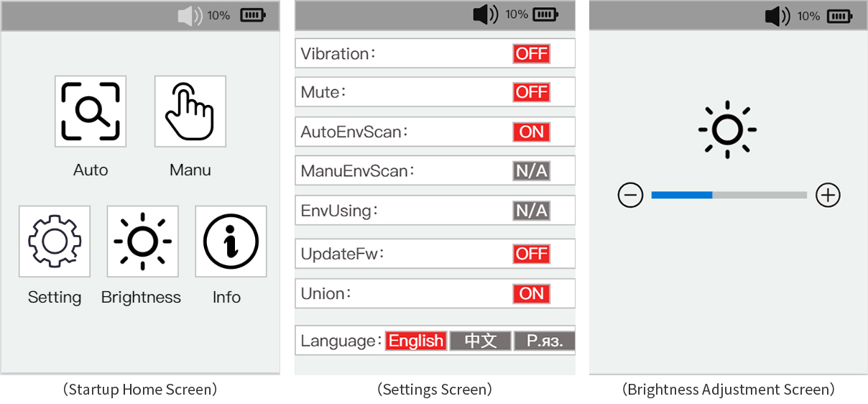The height and width of the screenshot is (404, 868).
Task: Choose the Р.яз. Russian language option
Action: click(545, 341)
